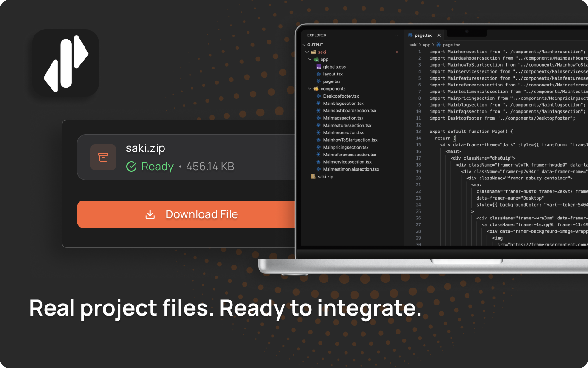Click the download arrow icon in the button
The width and height of the screenshot is (588, 368).
(x=150, y=214)
